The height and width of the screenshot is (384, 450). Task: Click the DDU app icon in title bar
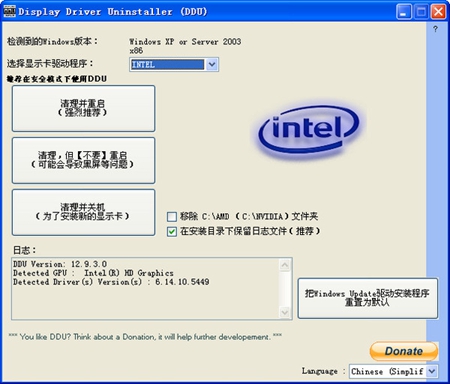click(x=9, y=11)
